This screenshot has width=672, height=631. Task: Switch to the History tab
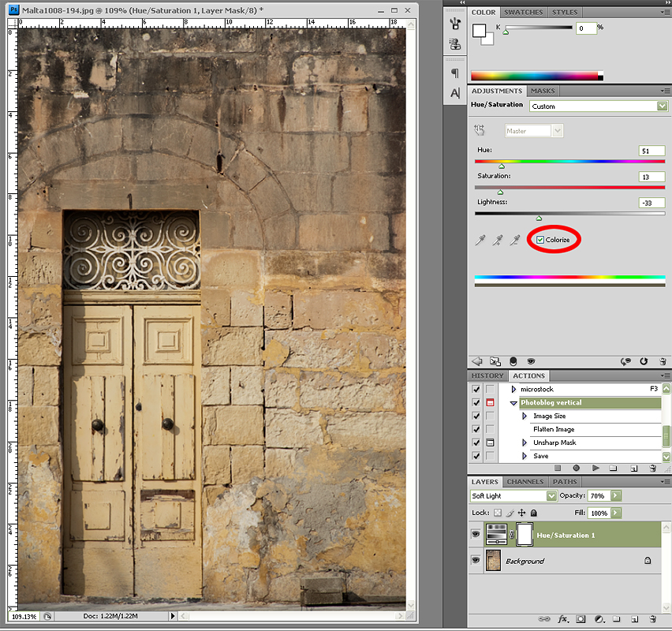click(x=487, y=375)
